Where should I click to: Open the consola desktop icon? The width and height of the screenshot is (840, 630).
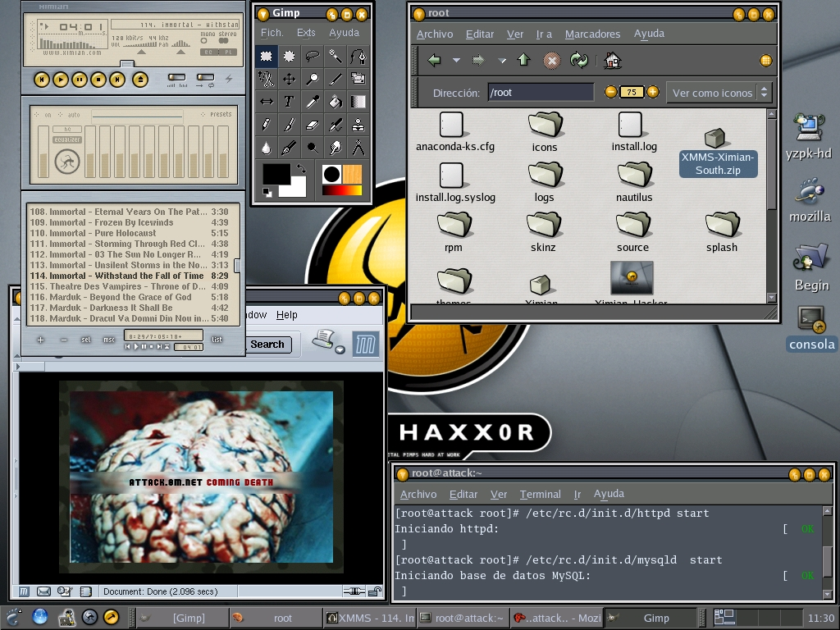coord(811,329)
